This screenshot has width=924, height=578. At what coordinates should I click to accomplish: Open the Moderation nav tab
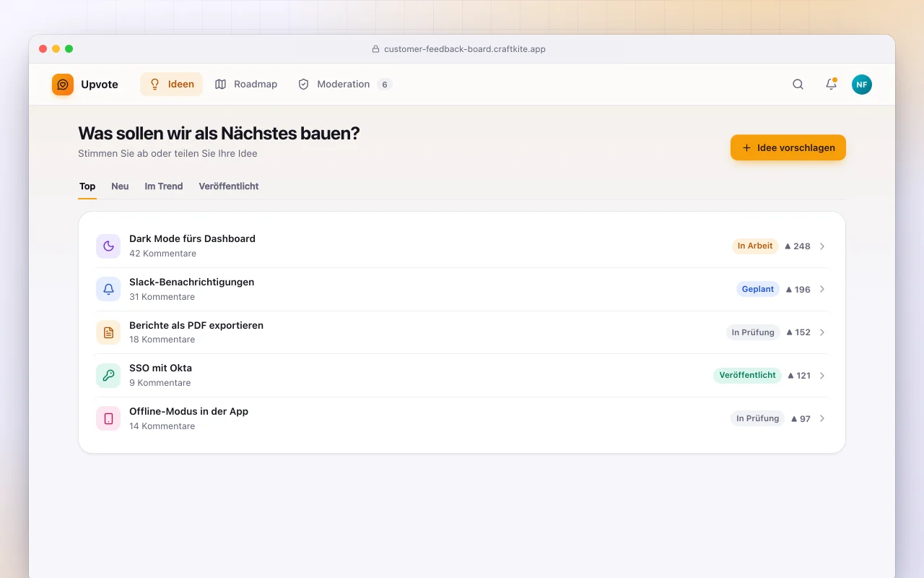click(x=345, y=85)
